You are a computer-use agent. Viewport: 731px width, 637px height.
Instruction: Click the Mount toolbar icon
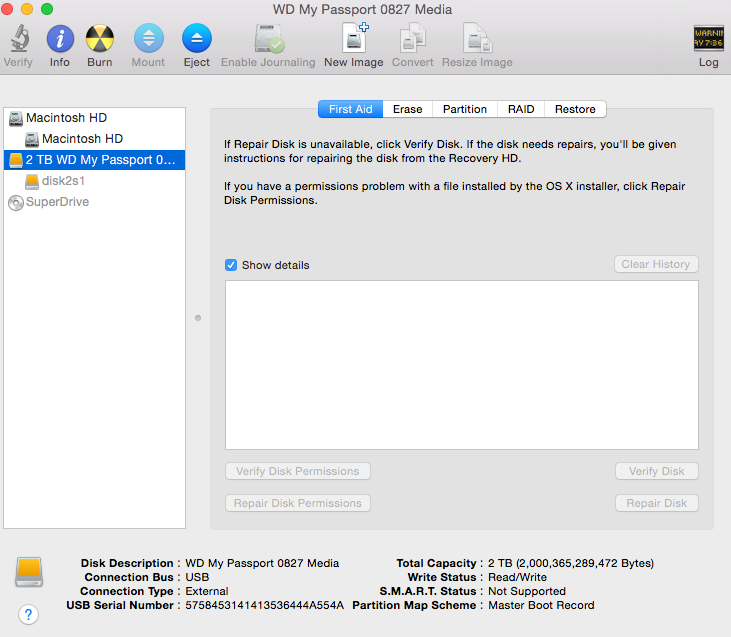pyautogui.click(x=148, y=40)
